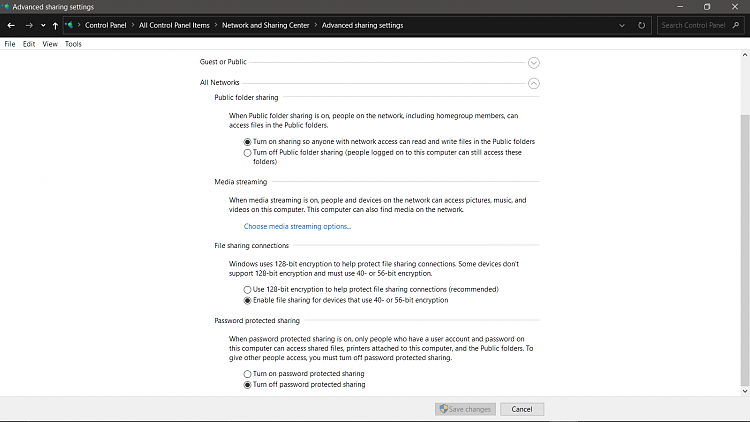Expand the Guest or Public profile
750x422 pixels.
click(534, 63)
